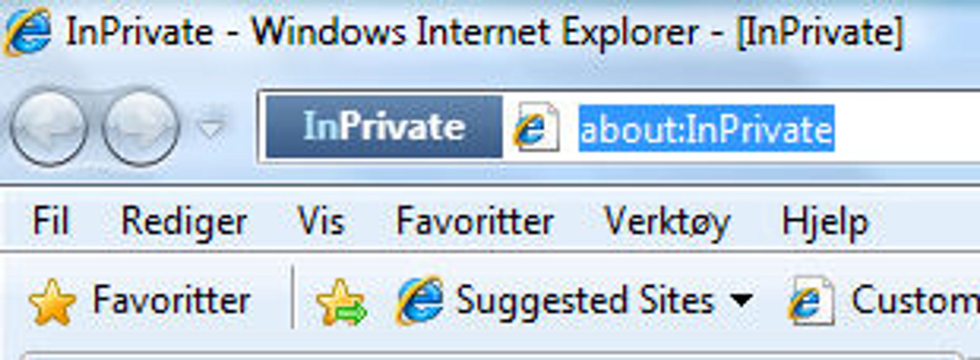Click the page icon in address bar
Screen dimensions: 980x360
[x=536, y=126]
